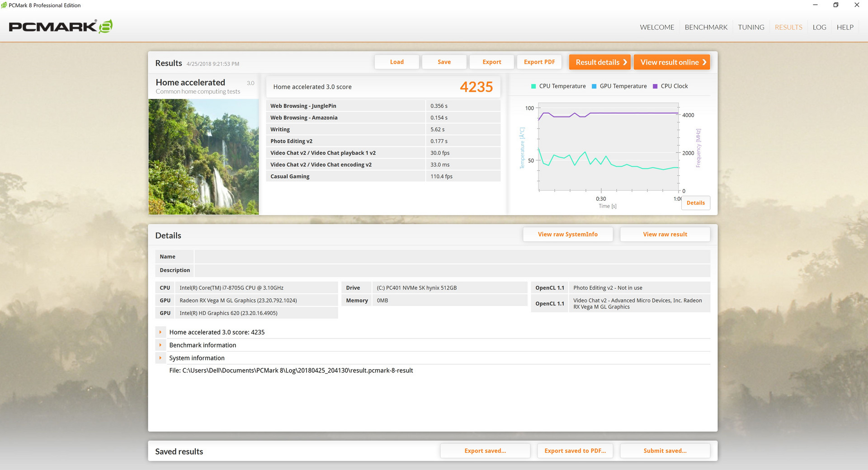The height and width of the screenshot is (470, 868).
Task: Open the LOG tab
Action: tap(819, 27)
